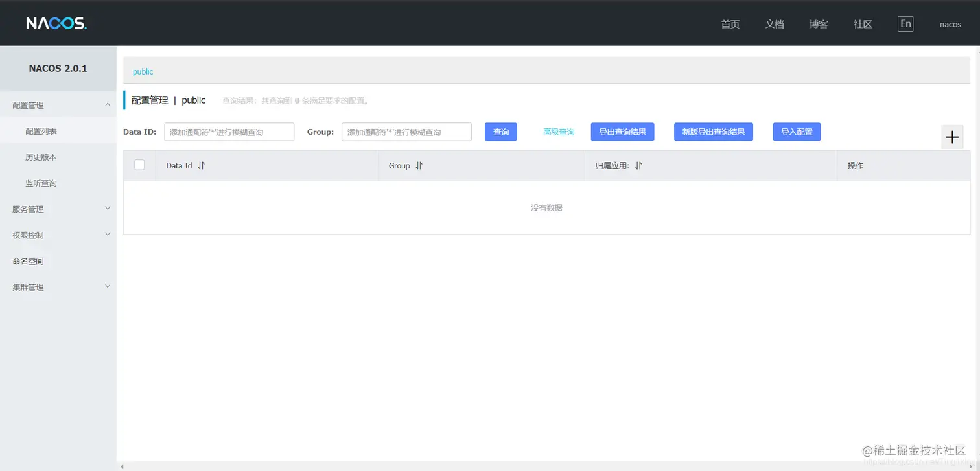Click the NACOS logo in the header
Image resolution: width=980 pixels, height=471 pixels.
tap(57, 23)
